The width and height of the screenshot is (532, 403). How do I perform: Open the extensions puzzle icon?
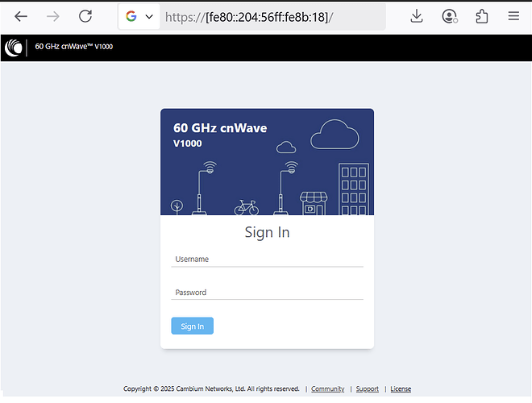(x=482, y=16)
